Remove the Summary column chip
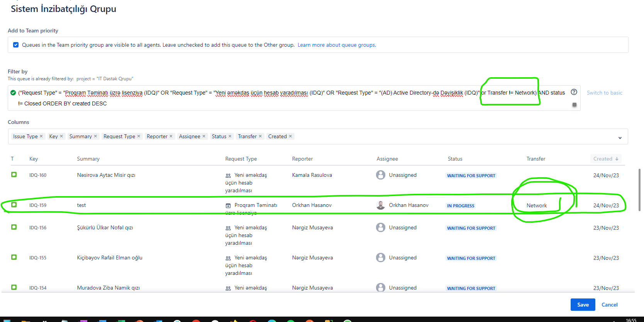The height and width of the screenshot is (322, 644). (95, 136)
